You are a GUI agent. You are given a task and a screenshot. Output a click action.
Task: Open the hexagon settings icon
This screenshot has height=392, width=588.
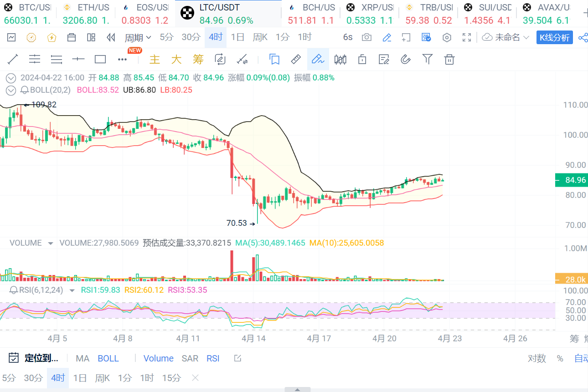tap(447, 37)
